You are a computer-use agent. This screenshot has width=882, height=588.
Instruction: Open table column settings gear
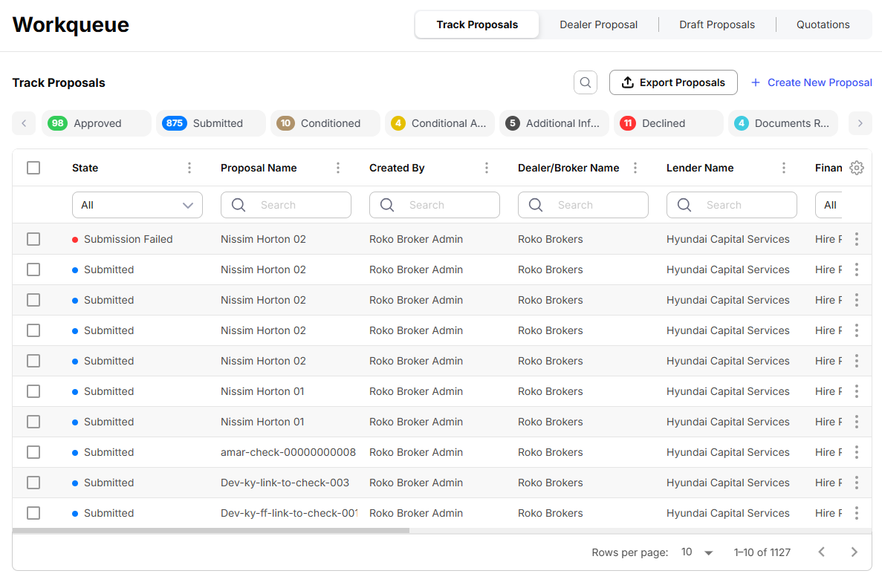point(856,168)
